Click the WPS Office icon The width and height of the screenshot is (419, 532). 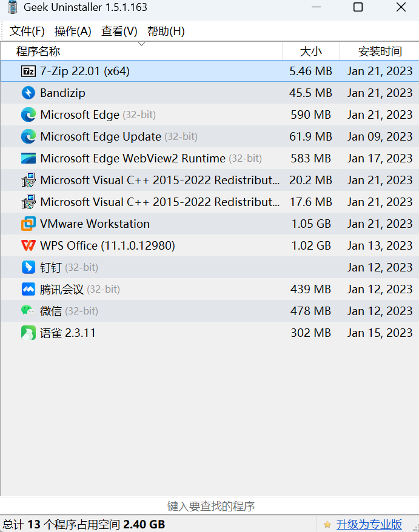(28, 245)
